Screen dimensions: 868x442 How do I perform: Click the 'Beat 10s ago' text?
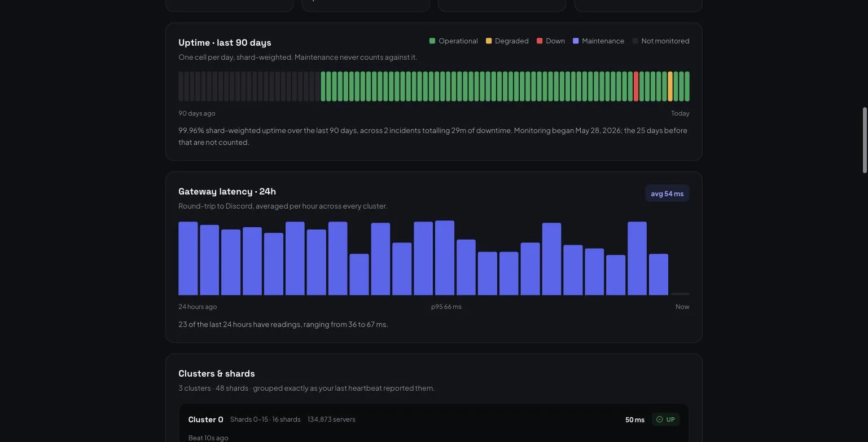click(x=208, y=438)
